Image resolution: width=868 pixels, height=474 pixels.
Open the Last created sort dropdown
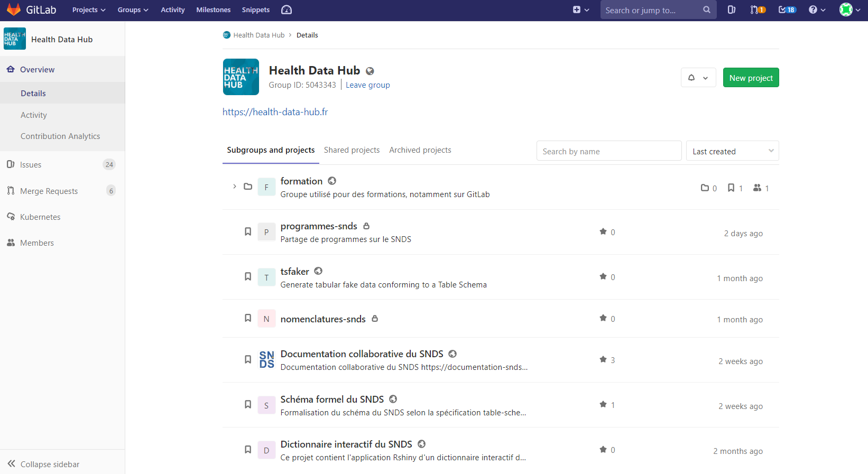click(x=732, y=151)
